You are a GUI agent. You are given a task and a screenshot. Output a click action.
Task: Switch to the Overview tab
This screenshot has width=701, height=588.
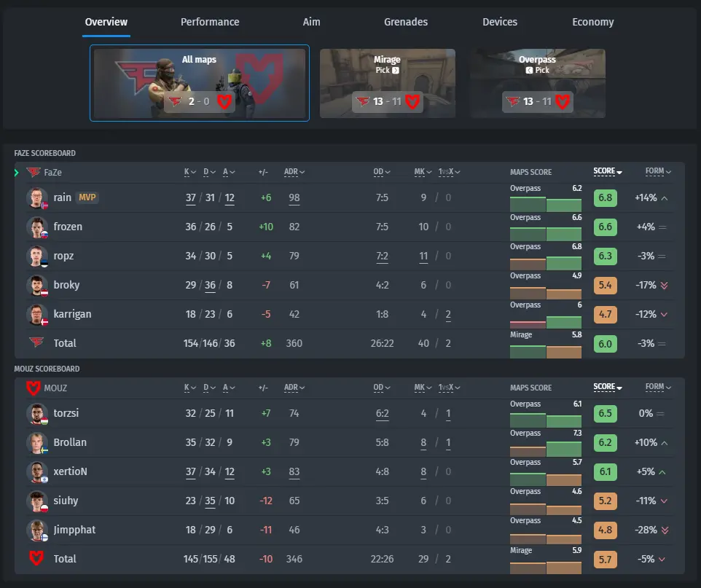pyautogui.click(x=106, y=22)
